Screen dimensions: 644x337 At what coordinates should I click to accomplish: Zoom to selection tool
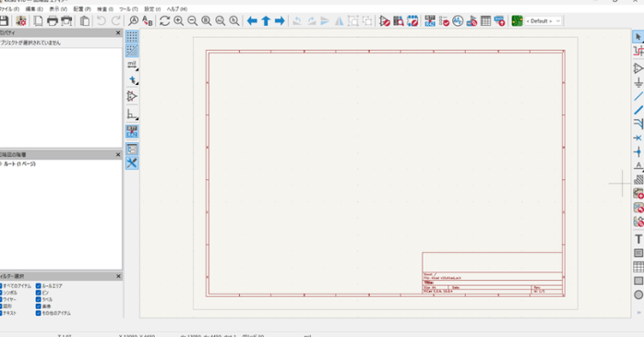(x=234, y=20)
